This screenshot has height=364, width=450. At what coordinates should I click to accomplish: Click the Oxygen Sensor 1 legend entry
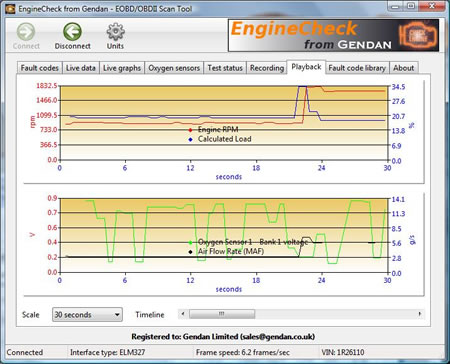click(248, 242)
